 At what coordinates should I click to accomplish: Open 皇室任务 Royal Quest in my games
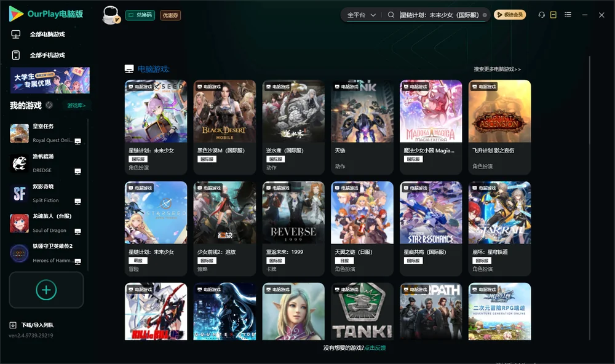coord(46,133)
